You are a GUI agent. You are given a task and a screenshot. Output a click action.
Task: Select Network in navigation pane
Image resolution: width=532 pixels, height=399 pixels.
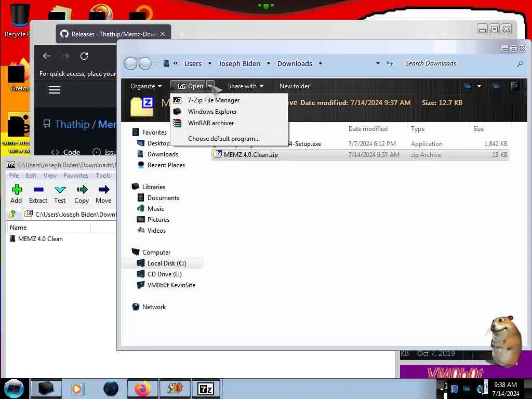154,307
